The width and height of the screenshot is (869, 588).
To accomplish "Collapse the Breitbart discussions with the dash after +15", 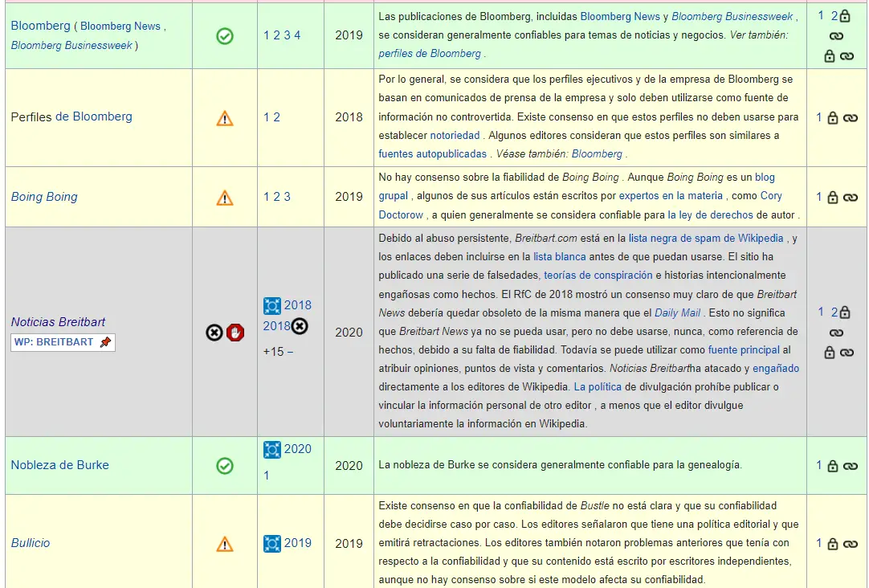I will [x=290, y=352].
